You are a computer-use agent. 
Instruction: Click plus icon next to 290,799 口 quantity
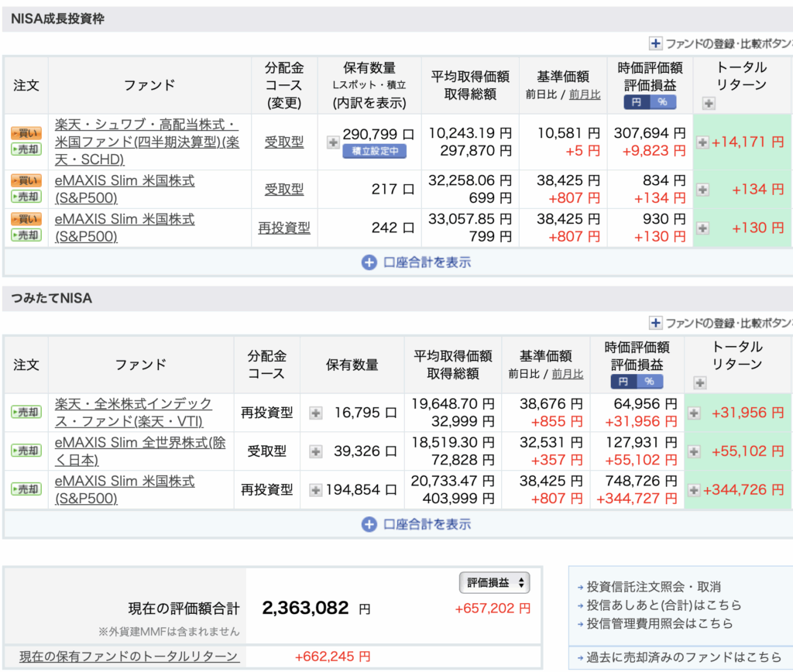pyautogui.click(x=332, y=142)
